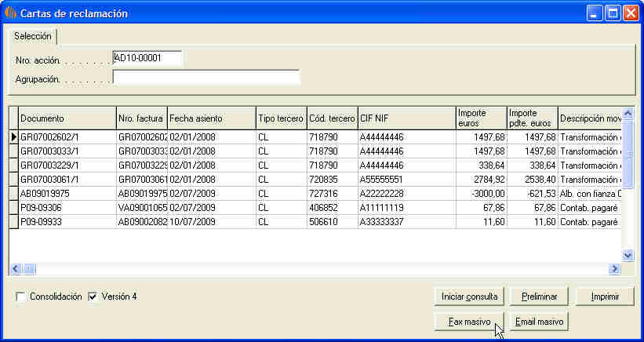Close the Cartas de reclamación window
Screen dimensions: 644x342
631,13
